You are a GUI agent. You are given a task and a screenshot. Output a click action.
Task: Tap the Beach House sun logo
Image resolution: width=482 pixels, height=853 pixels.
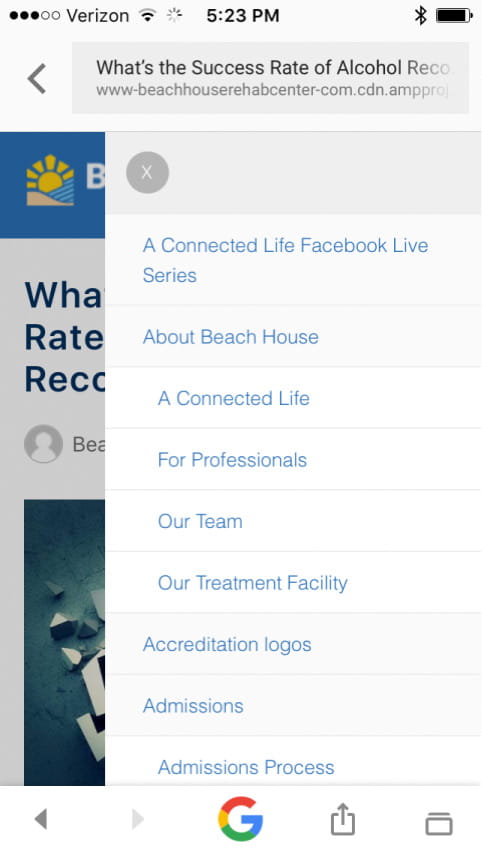point(50,181)
